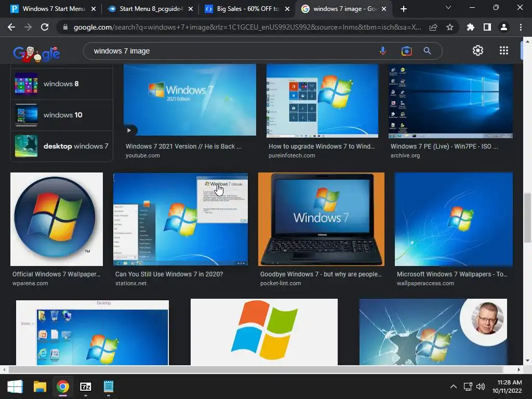Open the wallpaperaccess Windows 7 wallpaper image
532x399 pixels.
pos(454,219)
